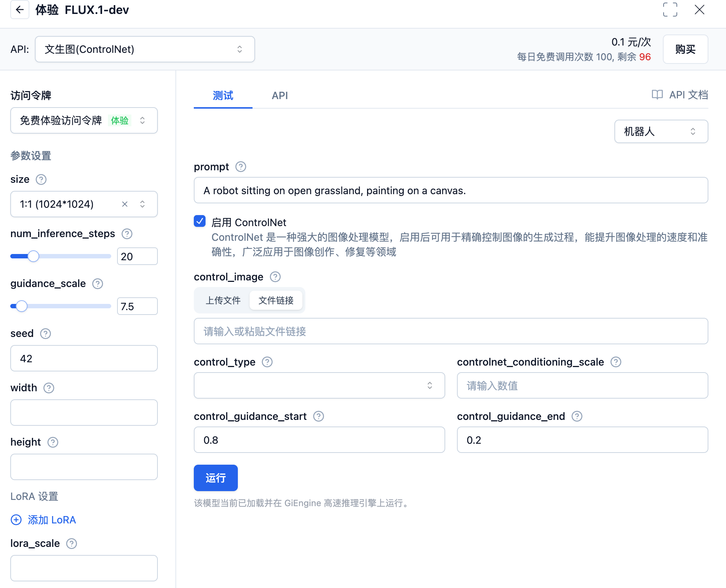This screenshot has width=726, height=588.
Task: Click the seed input field showing 42
Action: tap(84, 358)
